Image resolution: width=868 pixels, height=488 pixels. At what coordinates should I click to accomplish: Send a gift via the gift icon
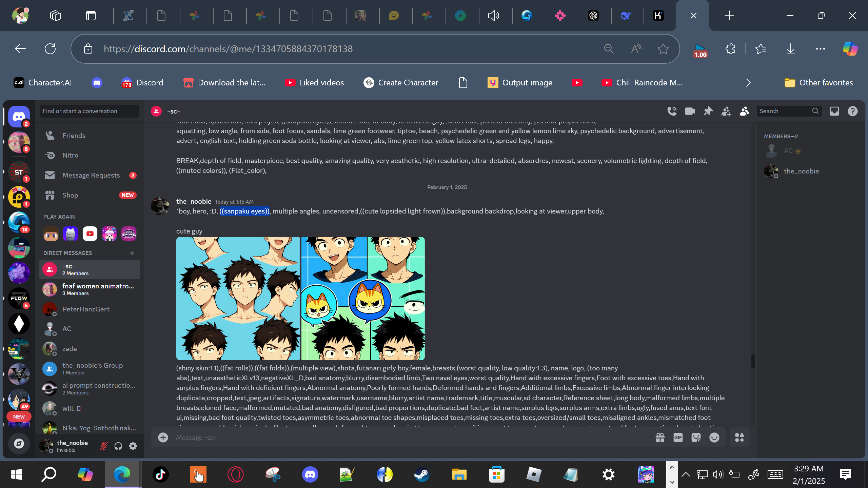660,438
